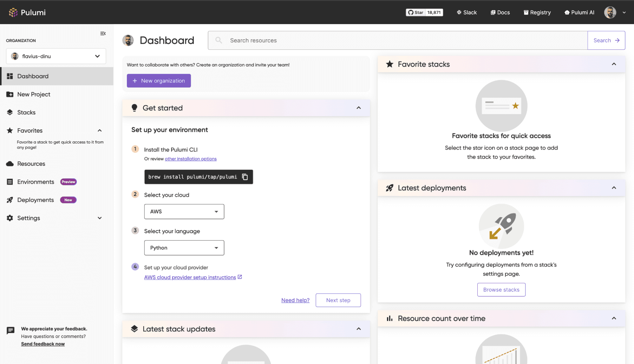Viewport: 634px width, 364px height.
Task: Click the rocket icon in Latest deployments header
Action: click(x=389, y=188)
